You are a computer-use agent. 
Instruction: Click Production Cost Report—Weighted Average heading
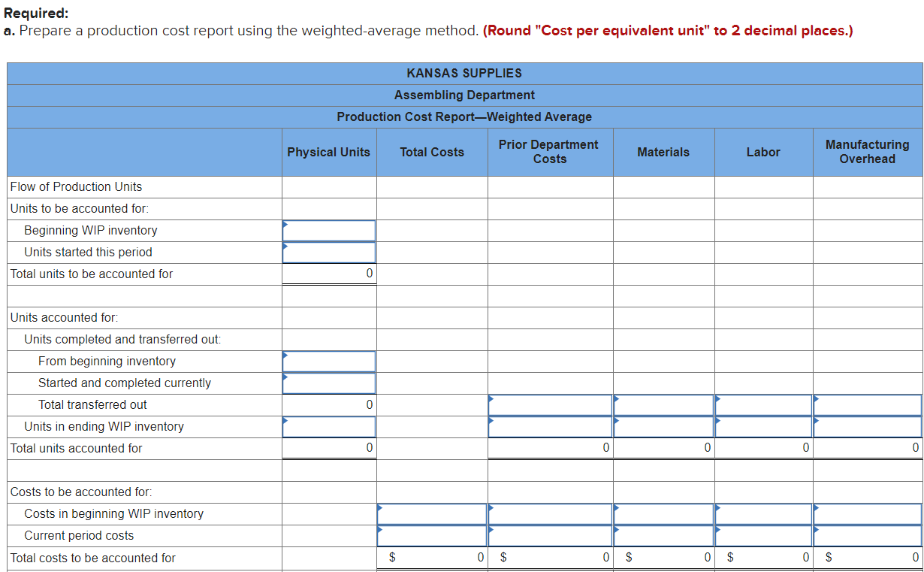click(x=464, y=117)
